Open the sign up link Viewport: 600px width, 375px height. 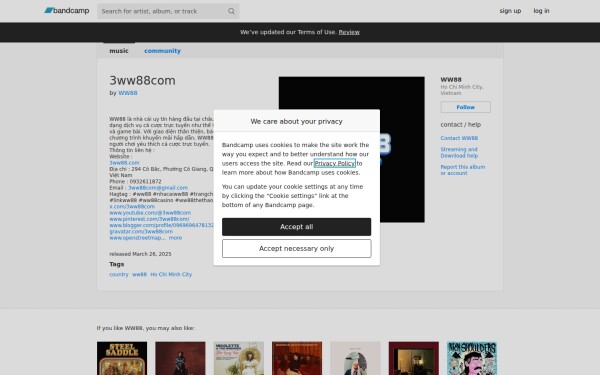510,11
